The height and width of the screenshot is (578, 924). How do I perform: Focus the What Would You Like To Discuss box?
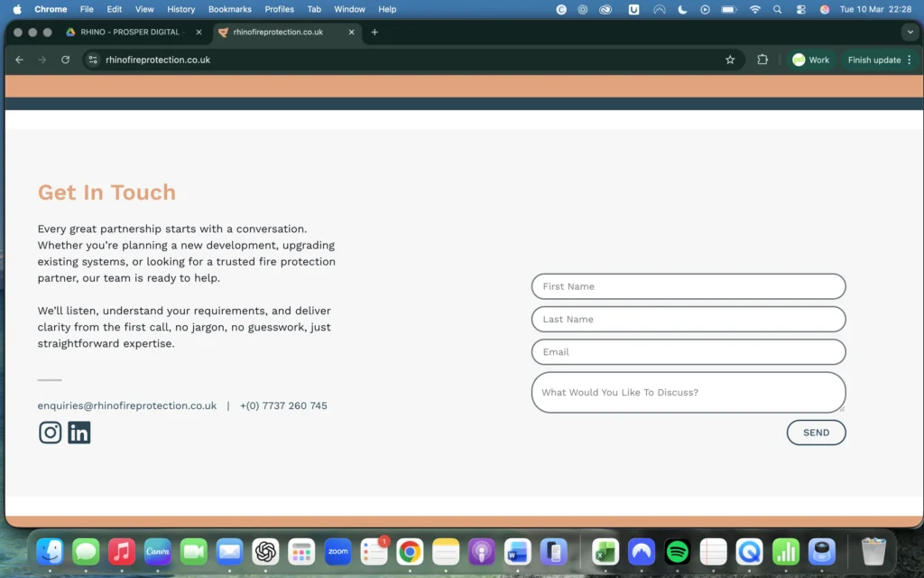tap(688, 393)
